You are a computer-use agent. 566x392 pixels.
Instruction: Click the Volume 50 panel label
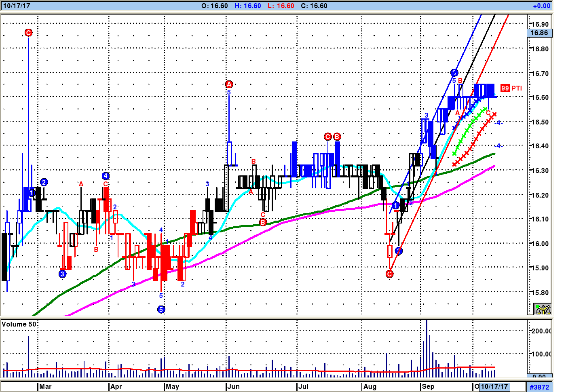tap(19, 324)
